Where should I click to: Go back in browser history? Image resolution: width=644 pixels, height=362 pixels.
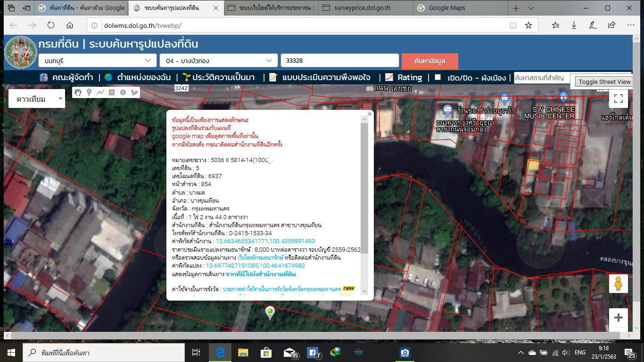tap(13, 25)
